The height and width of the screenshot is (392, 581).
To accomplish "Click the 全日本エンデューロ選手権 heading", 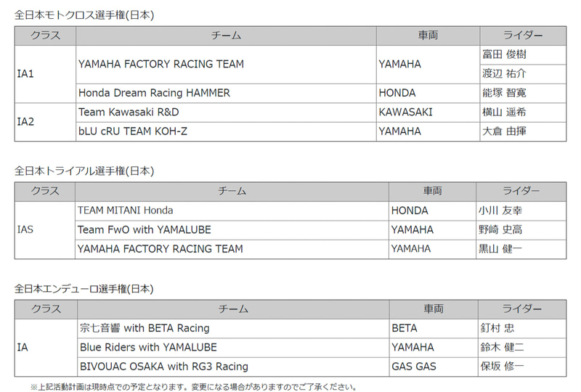I will [84, 288].
